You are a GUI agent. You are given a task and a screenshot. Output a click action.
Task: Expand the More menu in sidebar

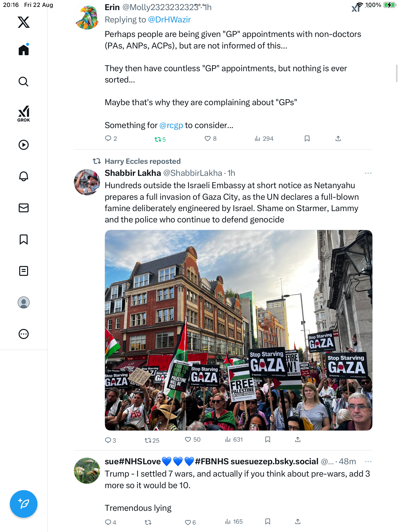point(24,334)
